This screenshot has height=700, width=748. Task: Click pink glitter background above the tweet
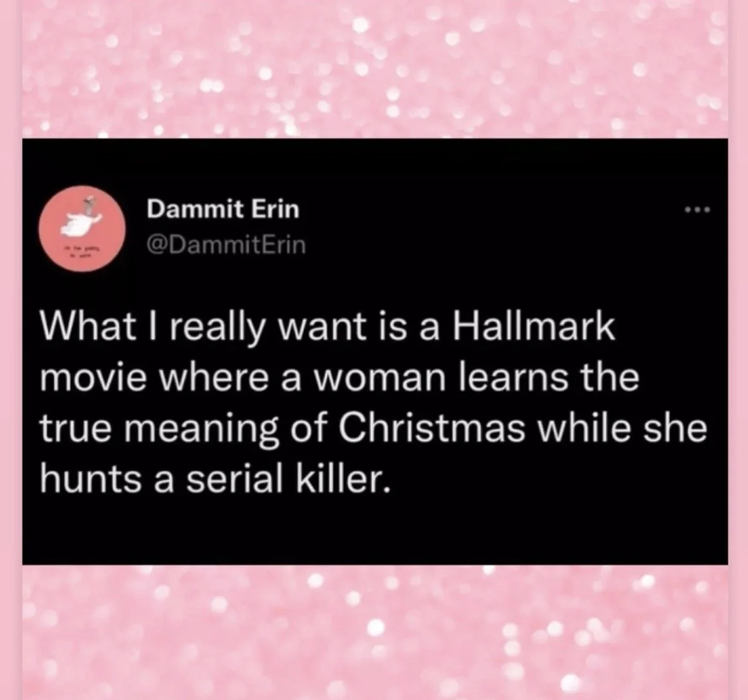(x=375, y=68)
